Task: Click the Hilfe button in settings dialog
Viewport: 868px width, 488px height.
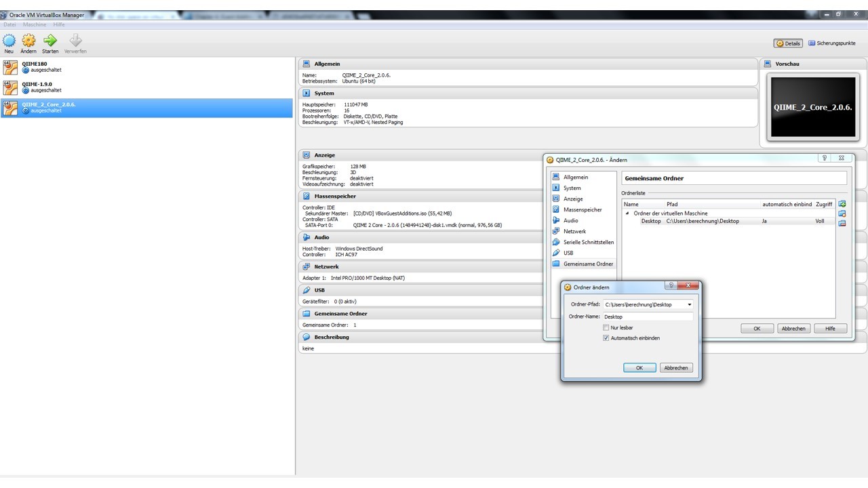Action: point(830,329)
